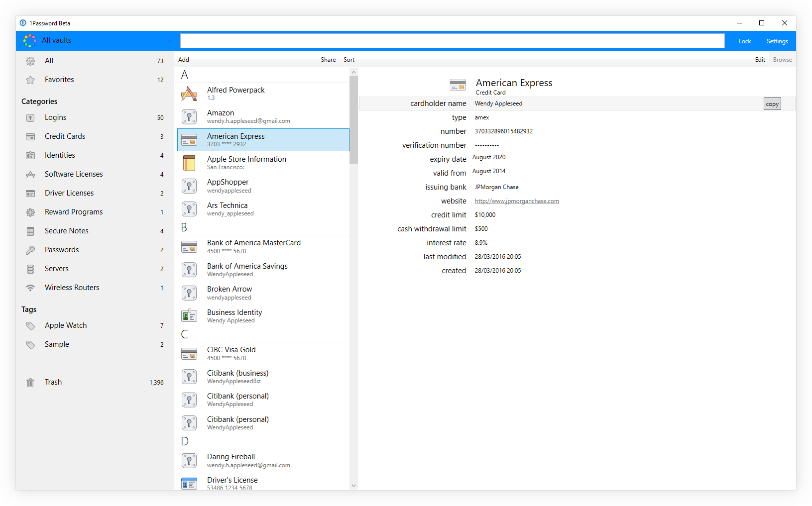Click the interest rate value 8.9%
Screen dimensions: 812x506
click(x=481, y=243)
